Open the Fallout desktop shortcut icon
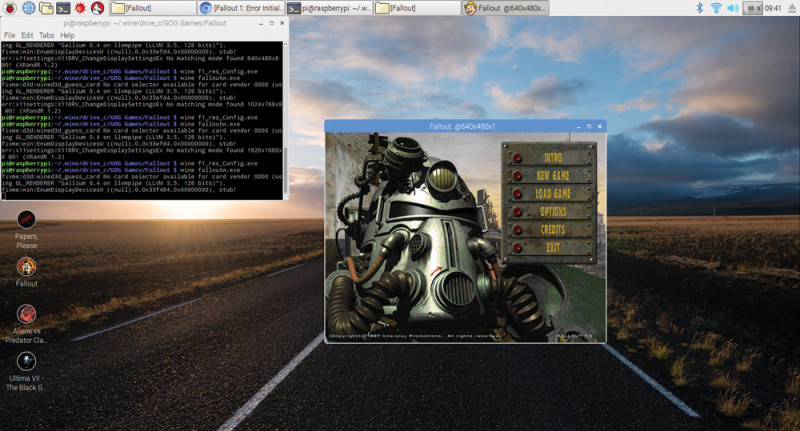Image resolution: width=800 pixels, height=431 pixels. click(26, 266)
